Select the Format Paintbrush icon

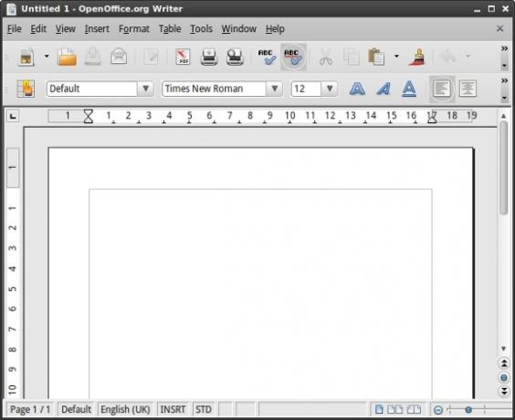click(x=417, y=57)
